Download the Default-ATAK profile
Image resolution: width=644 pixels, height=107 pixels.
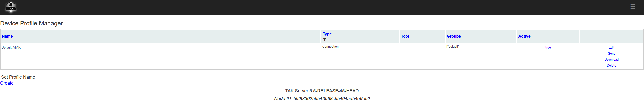click(611, 59)
